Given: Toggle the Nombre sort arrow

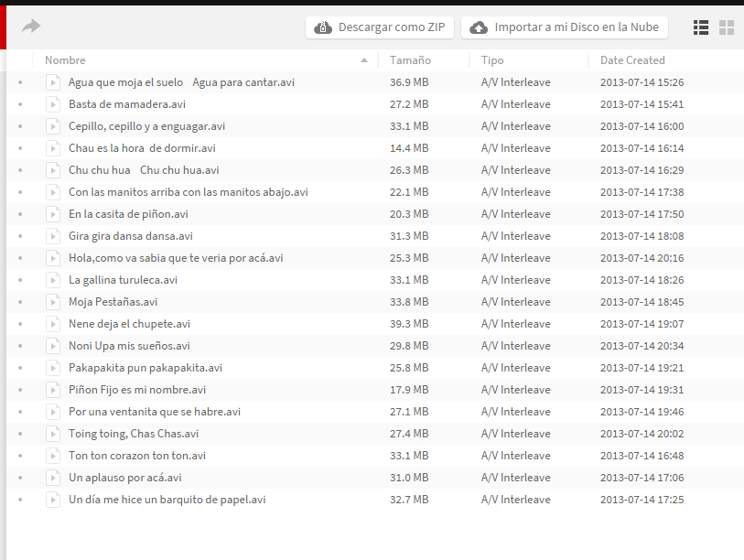Looking at the screenshot, I should [x=364, y=60].
